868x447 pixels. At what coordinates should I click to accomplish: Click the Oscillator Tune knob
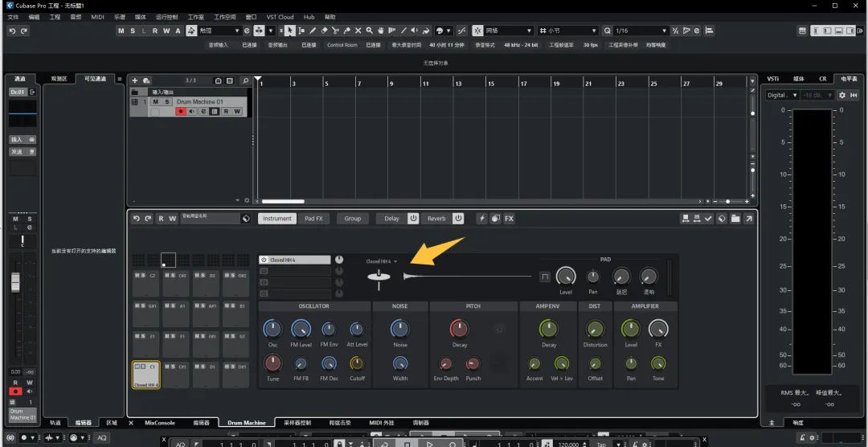273,363
